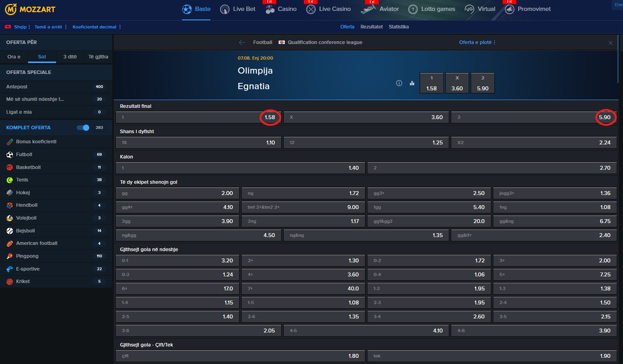623x364 pixels.
Task: Click the Bonus koeficienti icon
Action: [x=10, y=142]
